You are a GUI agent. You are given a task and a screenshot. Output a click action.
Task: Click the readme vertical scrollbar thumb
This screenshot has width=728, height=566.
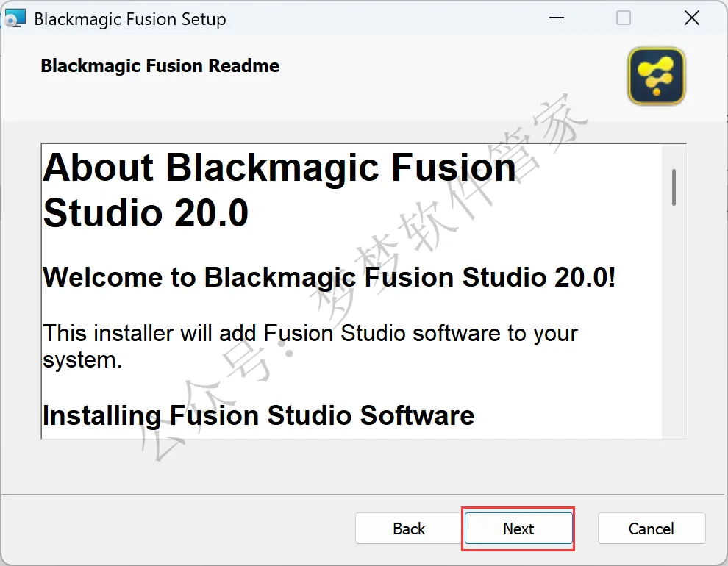674,187
